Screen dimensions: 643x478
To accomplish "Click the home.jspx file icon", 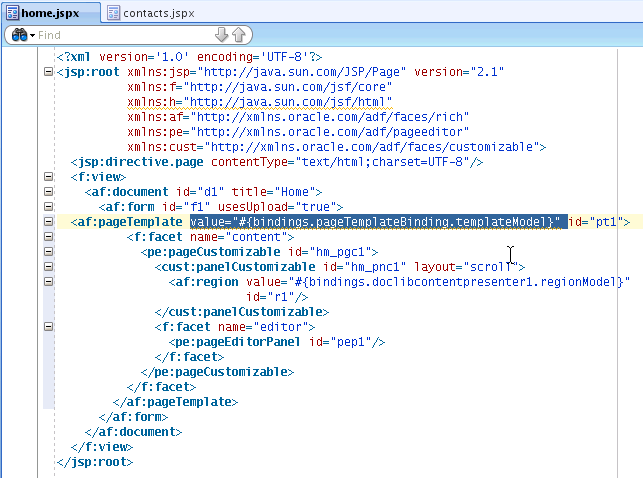I will (x=13, y=13).
